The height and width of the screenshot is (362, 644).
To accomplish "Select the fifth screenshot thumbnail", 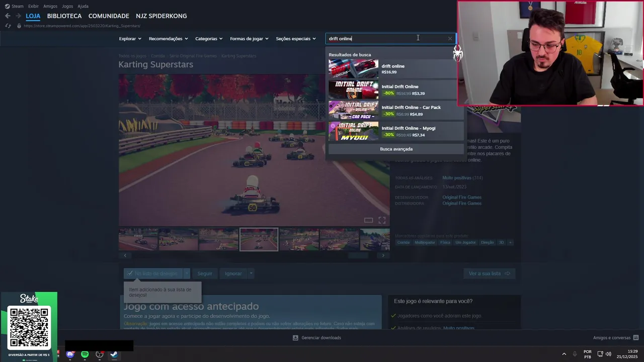I will tap(299, 240).
